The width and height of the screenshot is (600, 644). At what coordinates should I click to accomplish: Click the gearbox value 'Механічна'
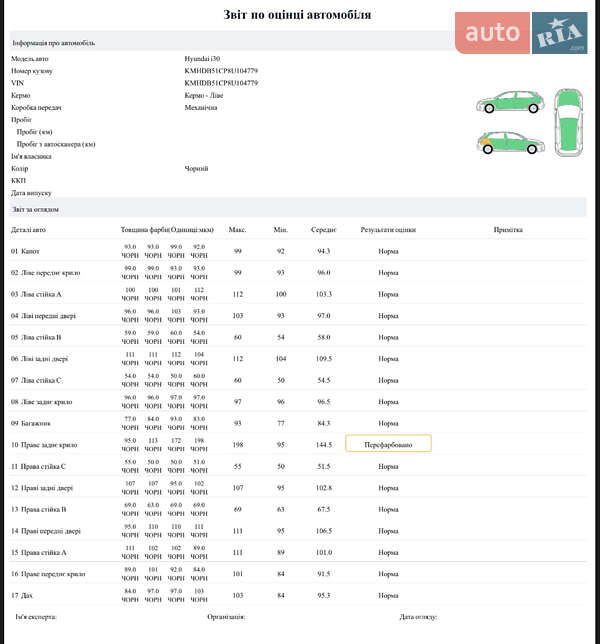[201, 108]
